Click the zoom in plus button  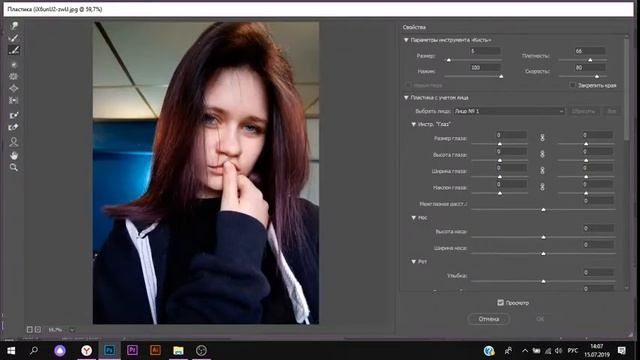point(38,329)
